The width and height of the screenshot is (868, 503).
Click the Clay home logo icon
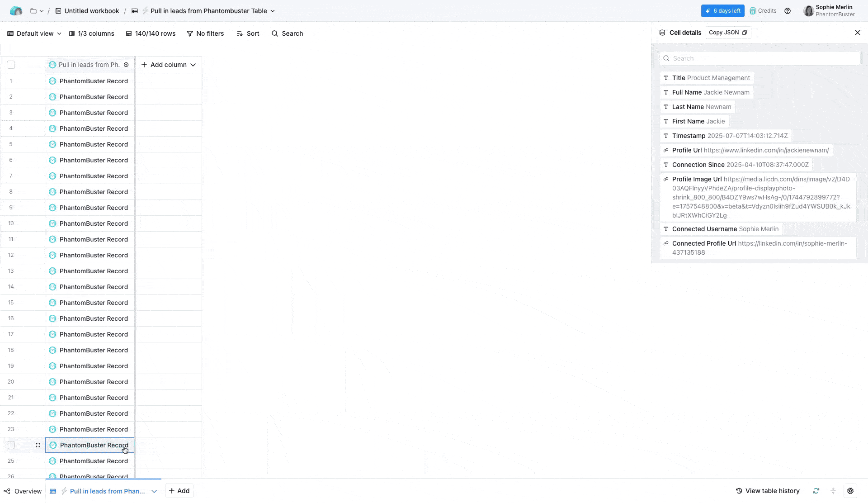[x=16, y=11]
